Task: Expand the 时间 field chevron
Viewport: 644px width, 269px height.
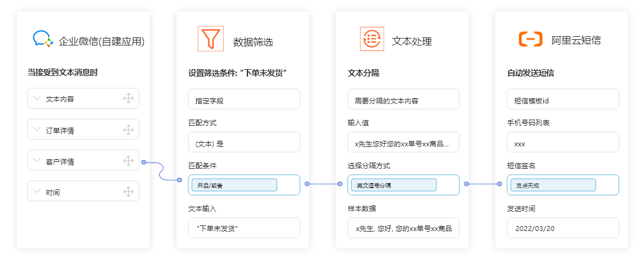Action: coord(36,192)
